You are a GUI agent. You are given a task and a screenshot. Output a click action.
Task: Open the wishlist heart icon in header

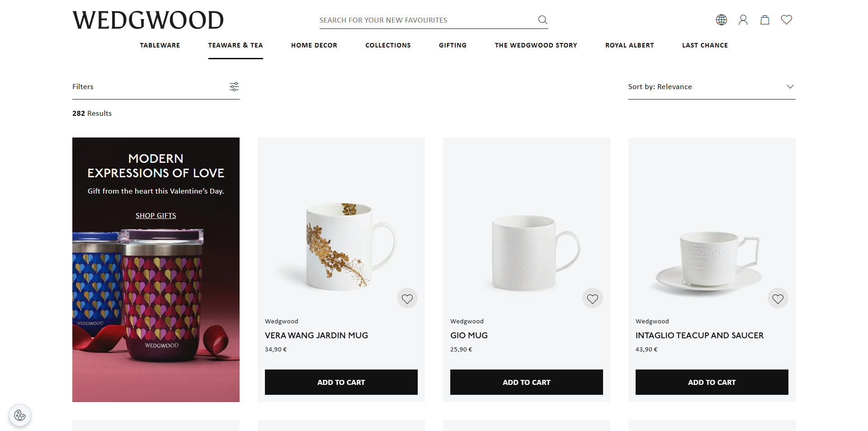[786, 19]
